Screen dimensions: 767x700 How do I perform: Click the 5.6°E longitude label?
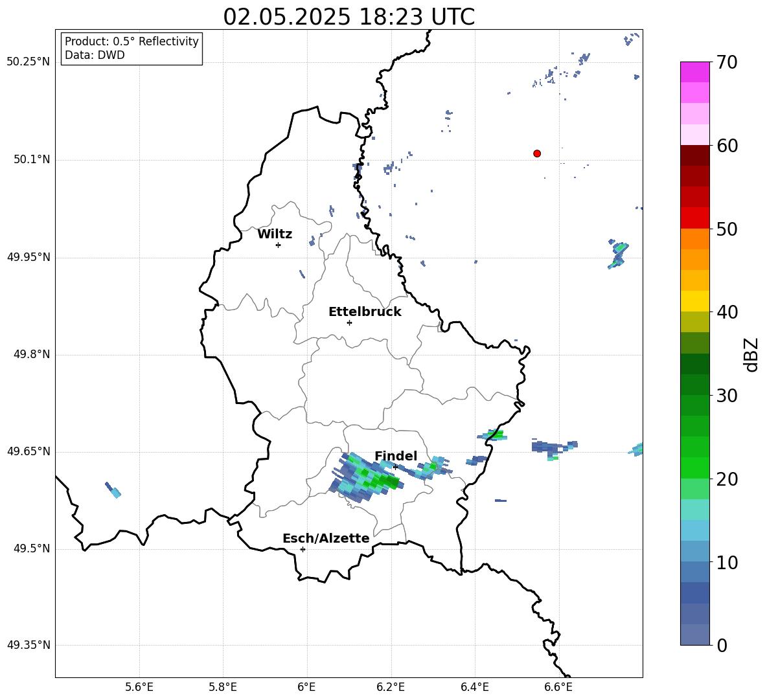pos(139,688)
